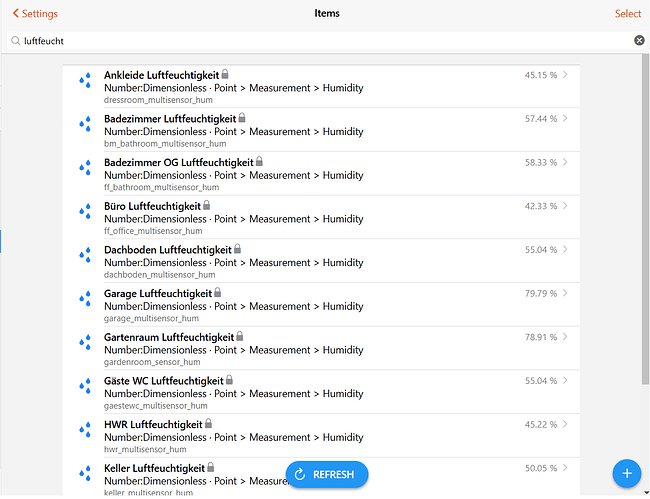Clear the search field with the X icon
This screenshot has height=499, width=650.
tap(639, 41)
